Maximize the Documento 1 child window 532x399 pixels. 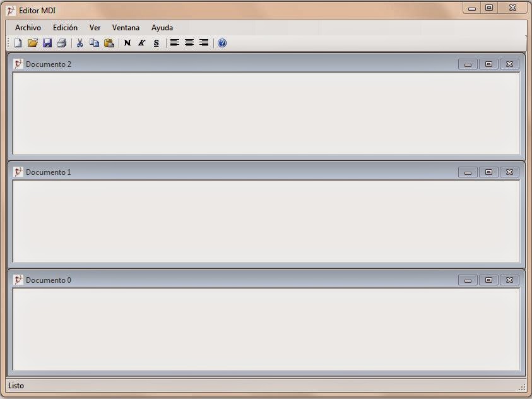click(488, 172)
